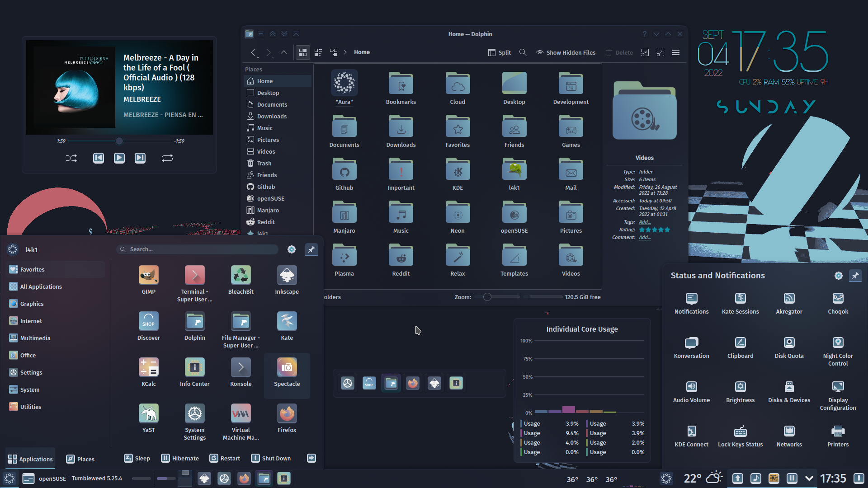Screen dimensions: 868x488
Task: Enable shuffle in the media player widget
Action: tap(71, 158)
